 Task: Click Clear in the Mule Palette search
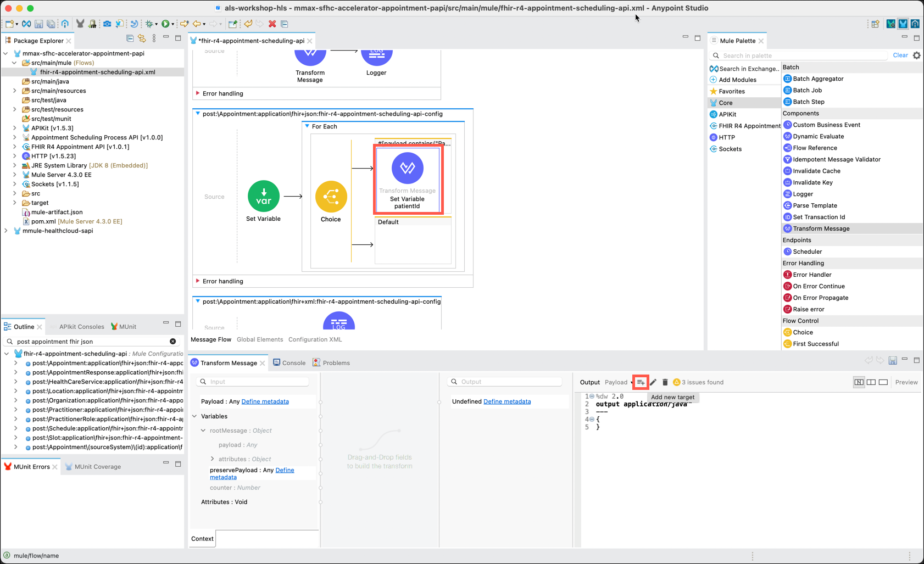tap(900, 55)
